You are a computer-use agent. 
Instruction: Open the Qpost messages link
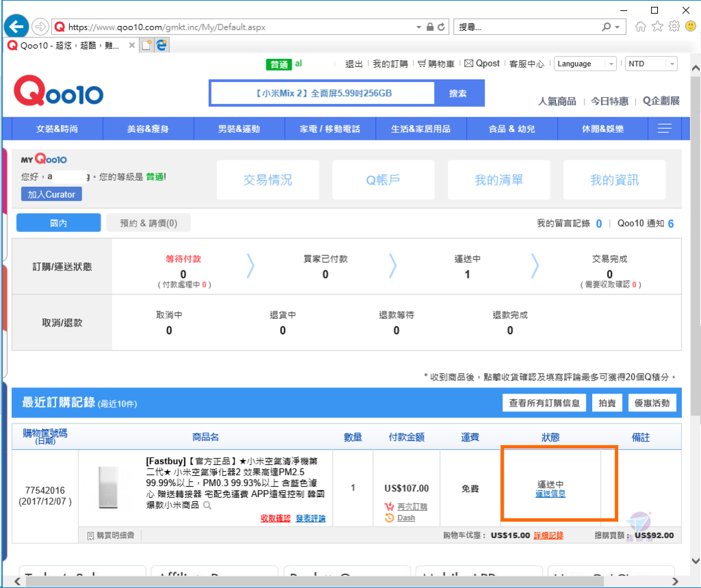tap(481, 64)
